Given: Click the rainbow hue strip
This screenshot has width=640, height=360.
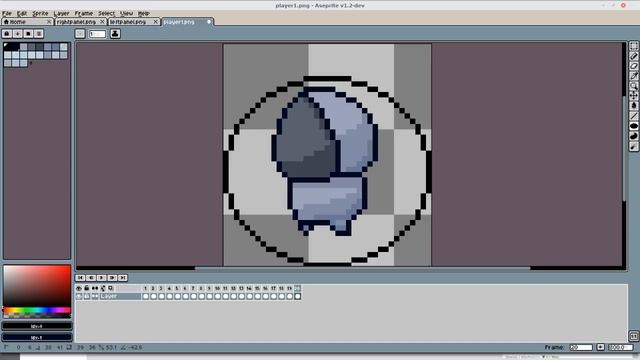Looking at the screenshot, I should (x=37, y=311).
